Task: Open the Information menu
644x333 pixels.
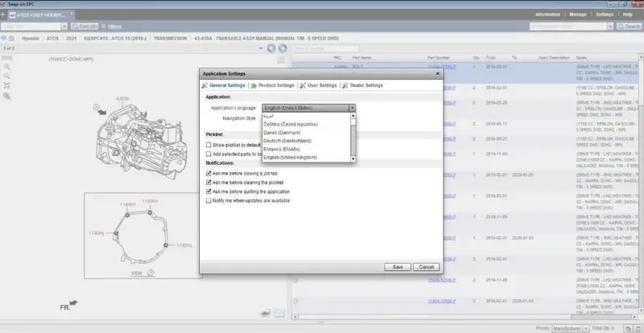Action: pyautogui.click(x=547, y=14)
